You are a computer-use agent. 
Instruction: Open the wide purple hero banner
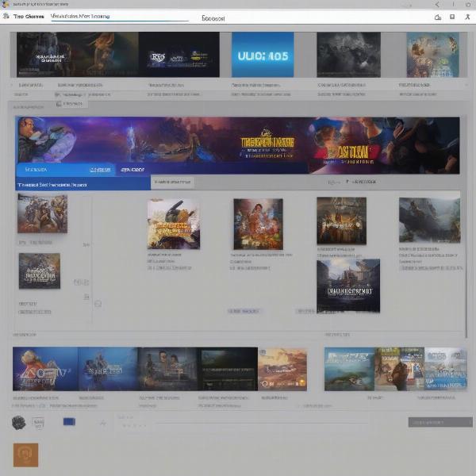click(x=237, y=145)
